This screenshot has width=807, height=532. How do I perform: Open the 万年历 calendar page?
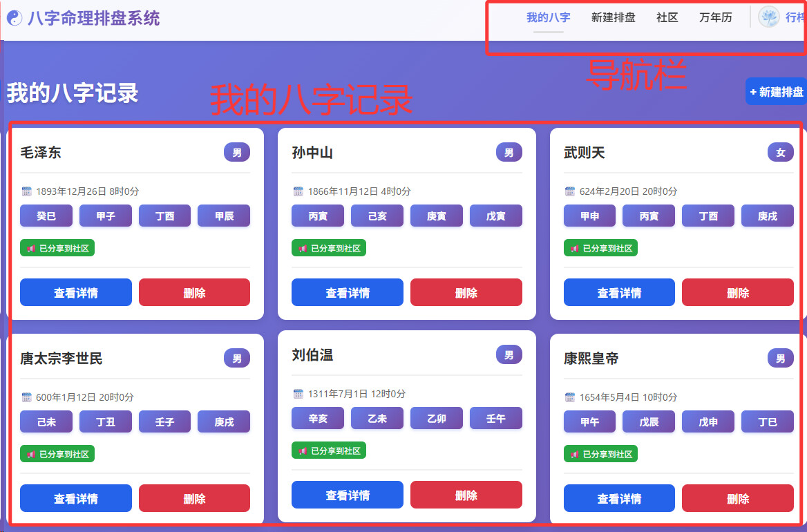(x=715, y=18)
